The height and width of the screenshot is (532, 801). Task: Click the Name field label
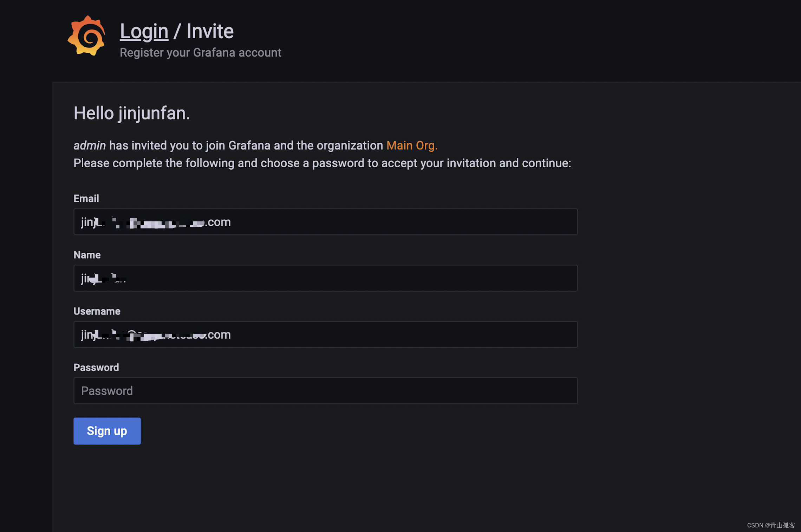coord(87,255)
